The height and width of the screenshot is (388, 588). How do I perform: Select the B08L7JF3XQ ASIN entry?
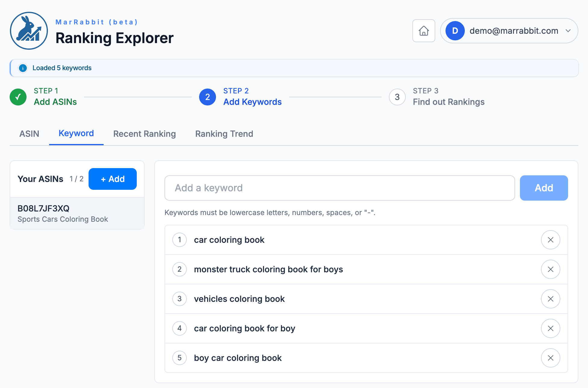77,213
